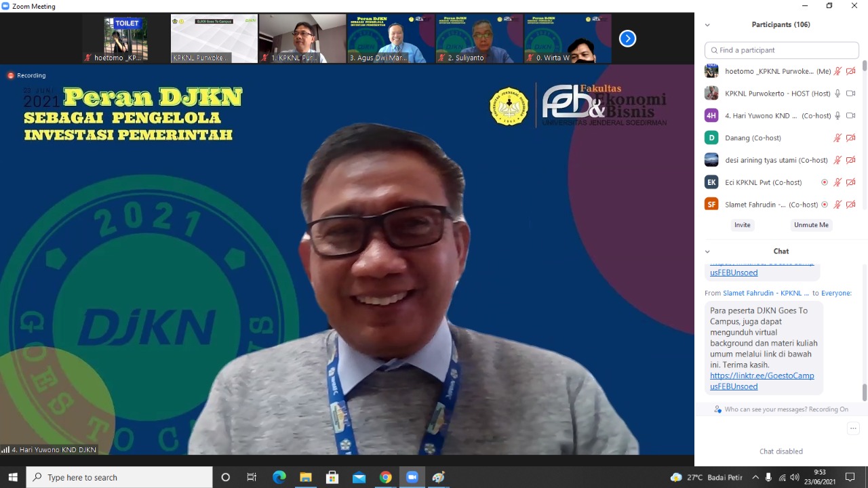Toggle desi arining tyas utami's disabled camera
Viewport: 868px width, 488px height.
850,159
